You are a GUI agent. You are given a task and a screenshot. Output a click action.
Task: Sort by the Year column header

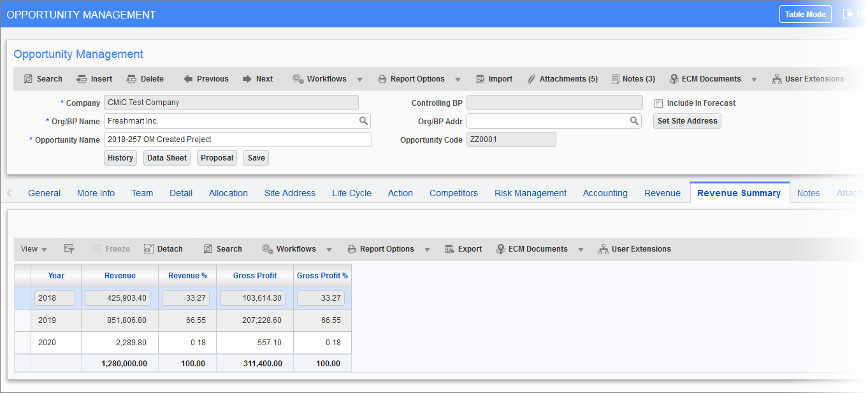tap(56, 276)
